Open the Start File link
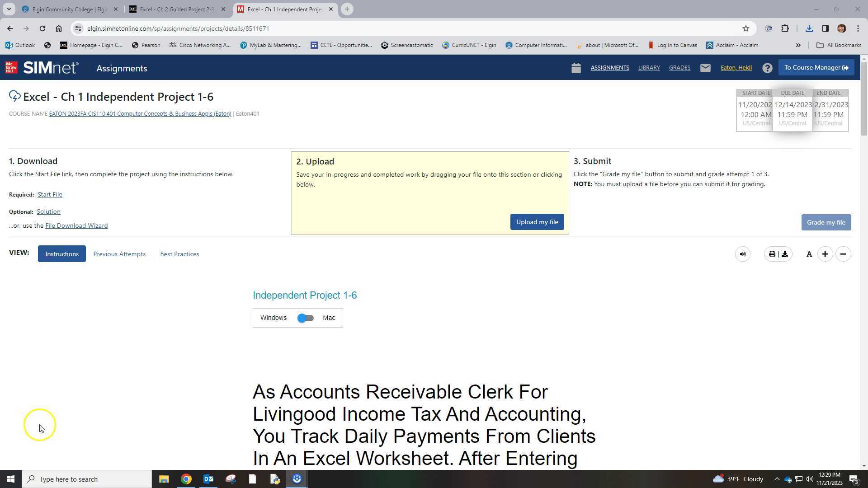 pyautogui.click(x=50, y=194)
